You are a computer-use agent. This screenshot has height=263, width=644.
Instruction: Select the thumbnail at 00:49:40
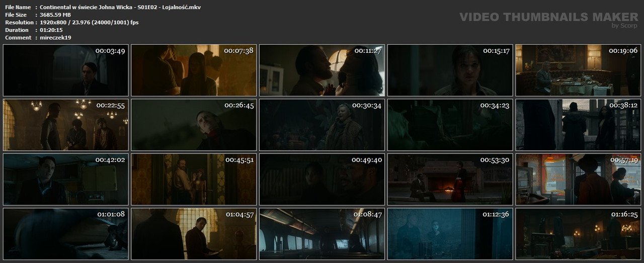point(322,180)
